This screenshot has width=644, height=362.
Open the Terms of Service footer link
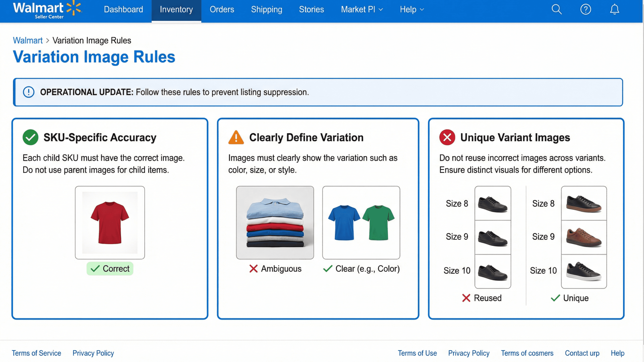pos(37,353)
